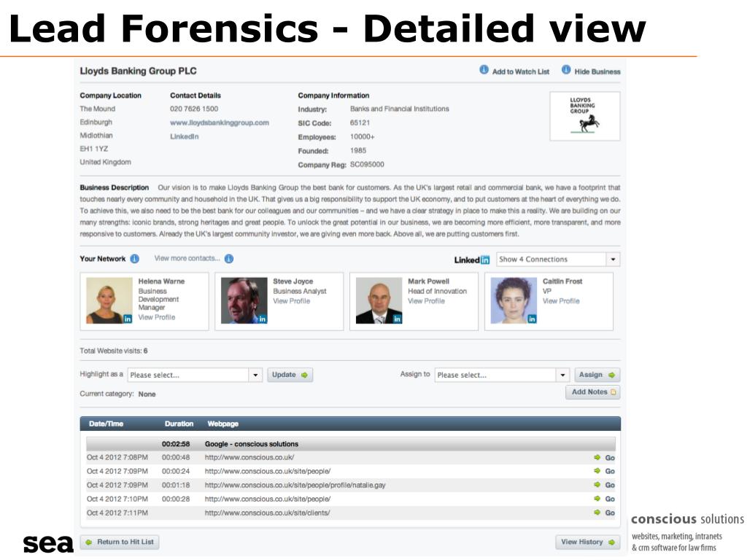Click Add to Watch List link

point(521,71)
